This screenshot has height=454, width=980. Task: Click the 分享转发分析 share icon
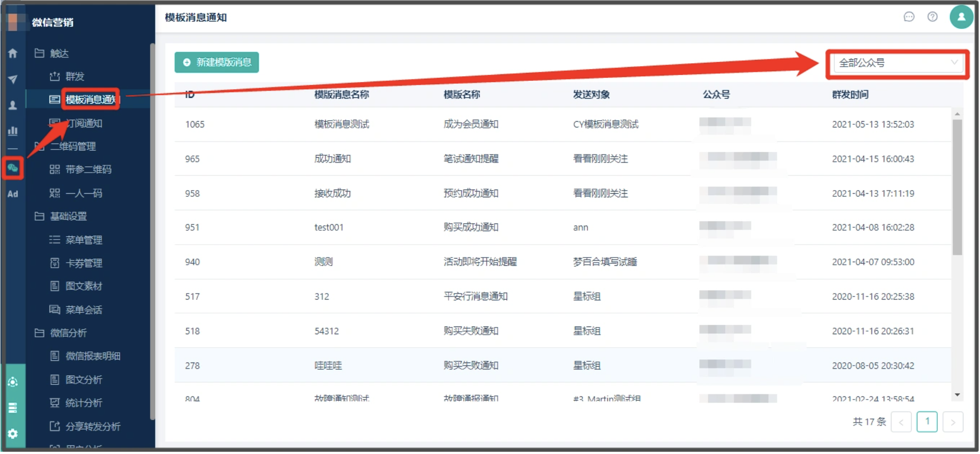coord(54,426)
